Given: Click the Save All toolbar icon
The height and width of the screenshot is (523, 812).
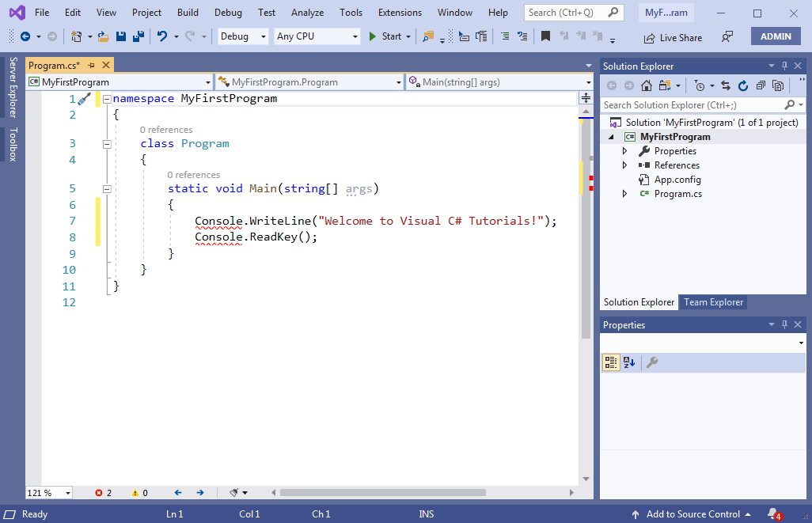Looking at the screenshot, I should click(x=138, y=37).
